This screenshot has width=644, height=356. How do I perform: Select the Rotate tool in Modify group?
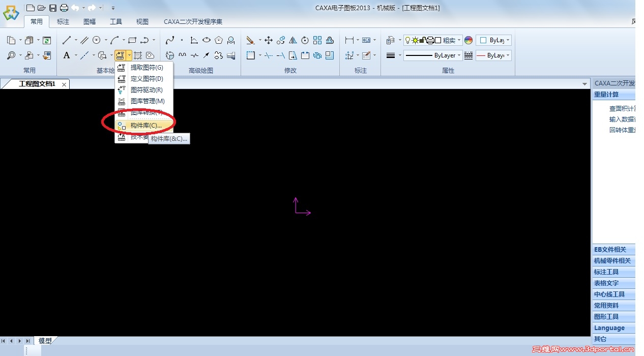coord(305,40)
